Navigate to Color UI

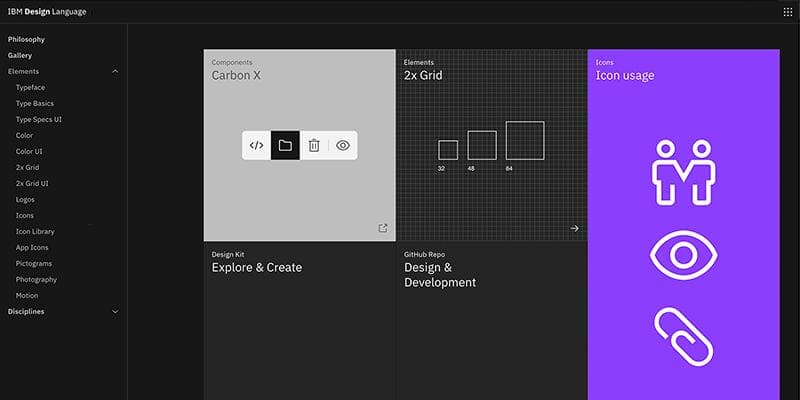[29, 152]
